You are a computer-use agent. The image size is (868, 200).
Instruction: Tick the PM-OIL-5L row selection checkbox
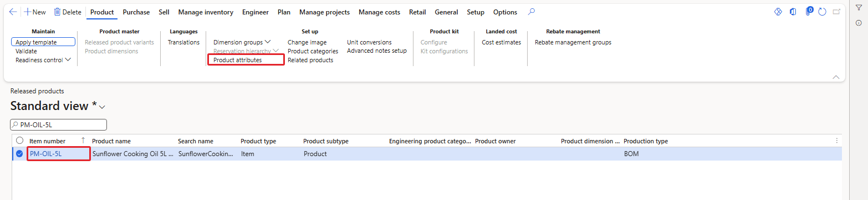pyautogui.click(x=20, y=154)
